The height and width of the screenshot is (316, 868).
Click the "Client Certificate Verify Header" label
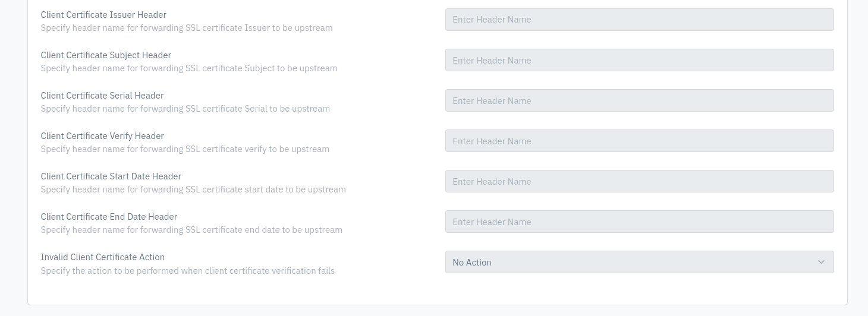click(x=102, y=135)
